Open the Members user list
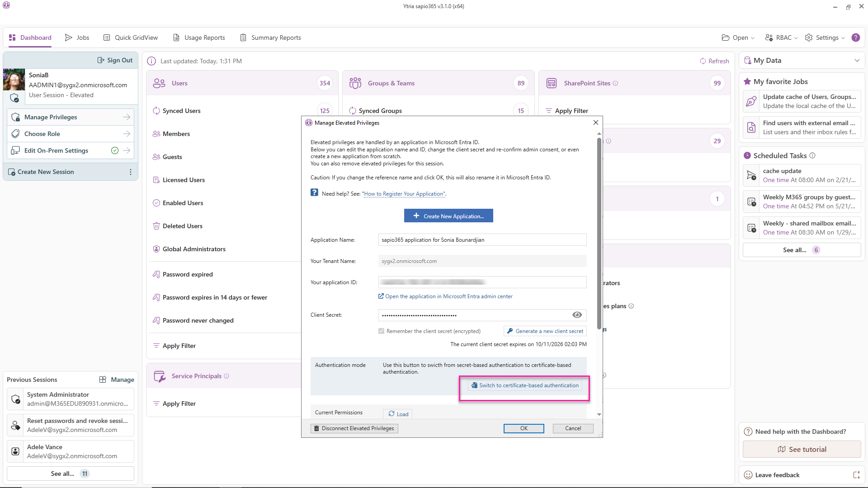 coord(176,134)
